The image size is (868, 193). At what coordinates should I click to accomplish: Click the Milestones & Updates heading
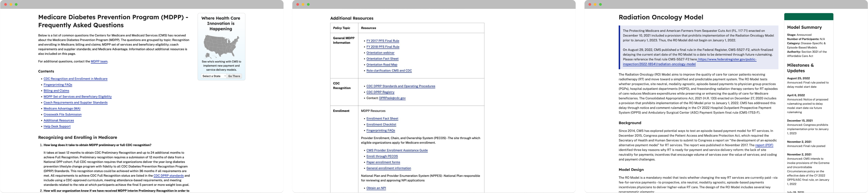[800, 68]
